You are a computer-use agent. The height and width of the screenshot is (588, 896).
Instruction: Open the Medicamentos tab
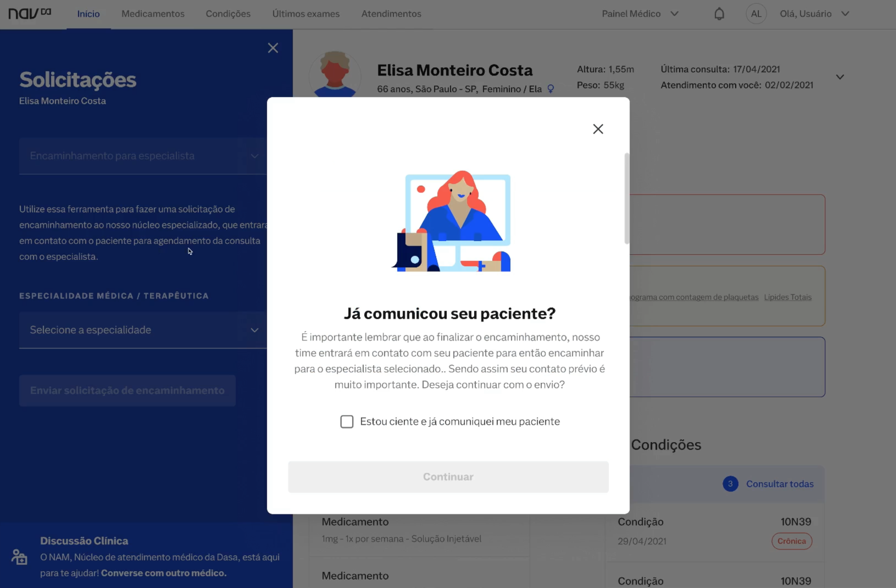(153, 14)
